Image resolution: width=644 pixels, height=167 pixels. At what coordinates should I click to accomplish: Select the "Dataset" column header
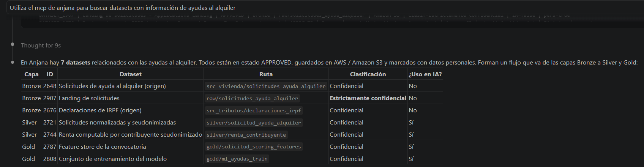click(x=130, y=74)
